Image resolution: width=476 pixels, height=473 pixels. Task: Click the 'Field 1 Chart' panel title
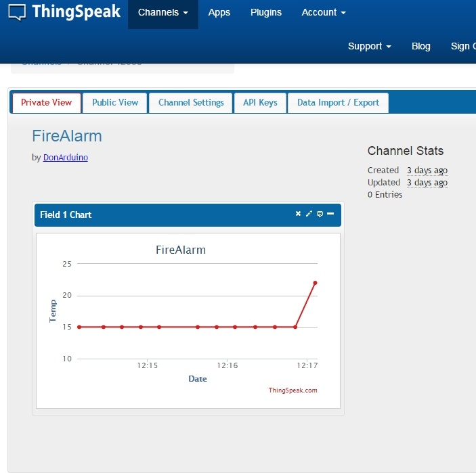coord(66,215)
